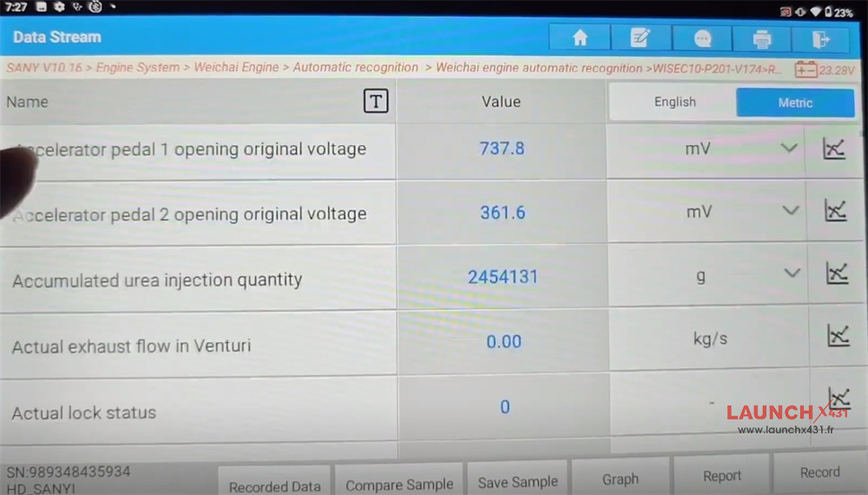
Task: Open the feedback chat bubble icon
Action: (702, 39)
